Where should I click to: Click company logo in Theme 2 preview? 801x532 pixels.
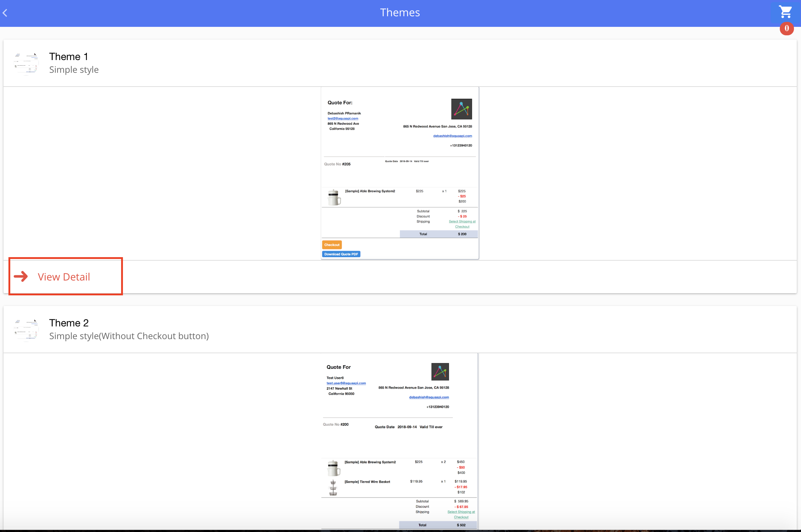(x=440, y=372)
